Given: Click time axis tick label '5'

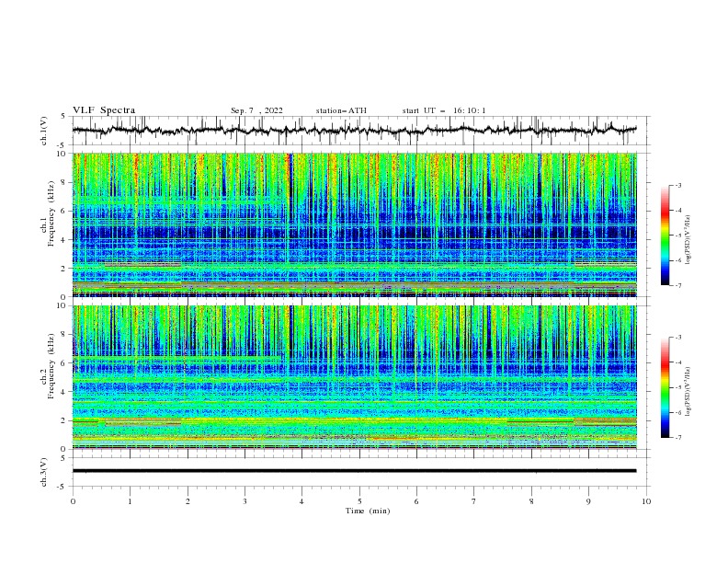Looking at the screenshot, I should pos(359,501).
